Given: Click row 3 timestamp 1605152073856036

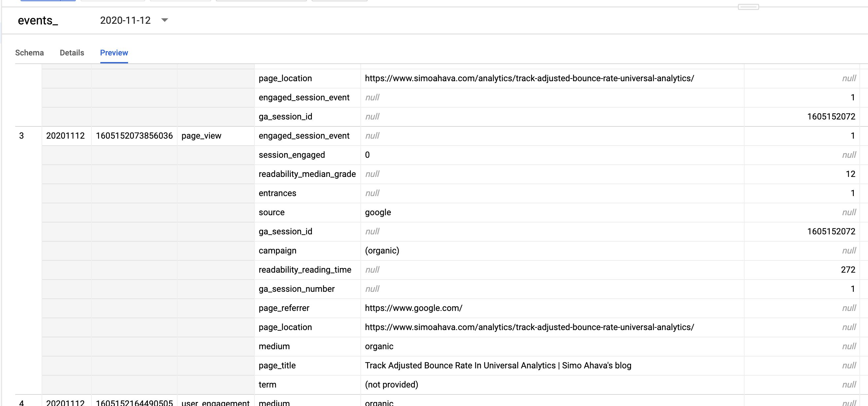Looking at the screenshot, I should [x=134, y=136].
